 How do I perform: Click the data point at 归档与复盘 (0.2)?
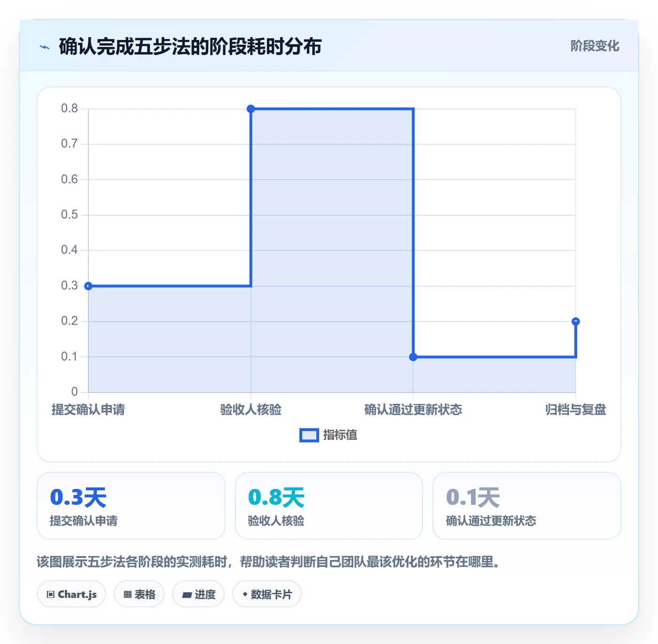pos(576,322)
